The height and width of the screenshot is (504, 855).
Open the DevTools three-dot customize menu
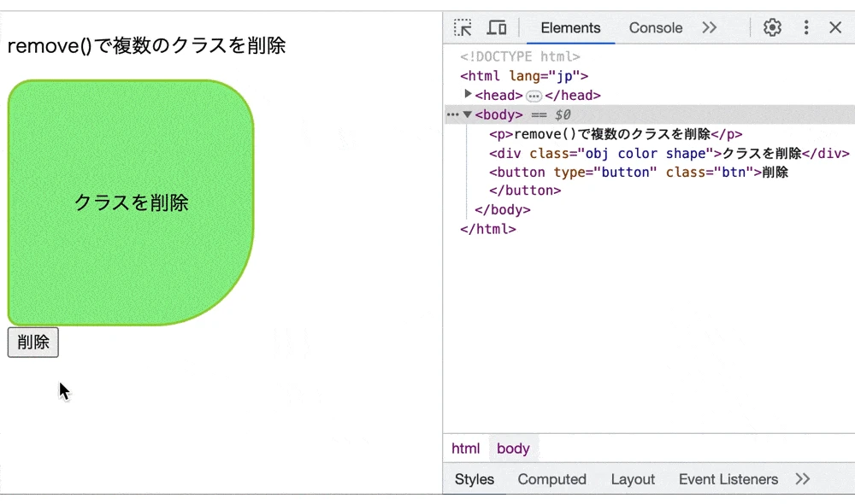(x=806, y=27)
